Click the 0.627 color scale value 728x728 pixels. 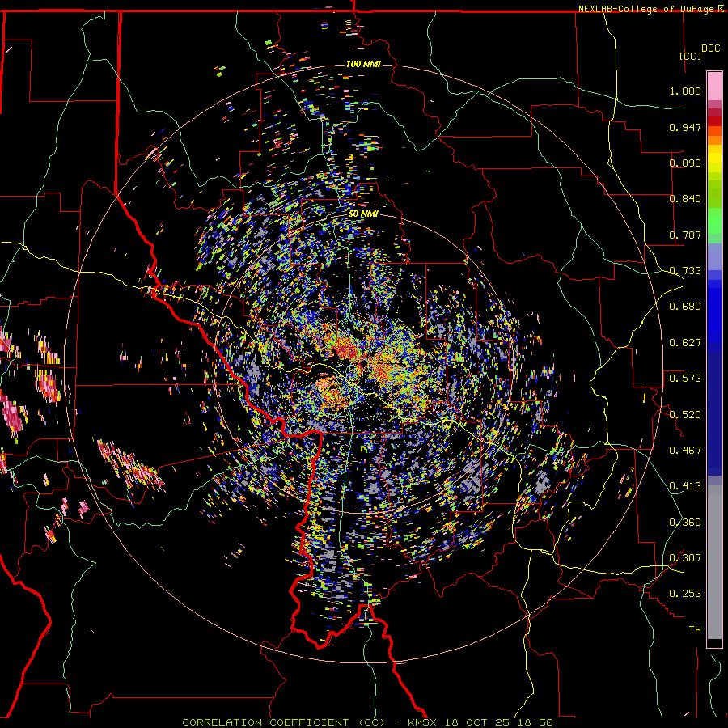click(685, 343)
